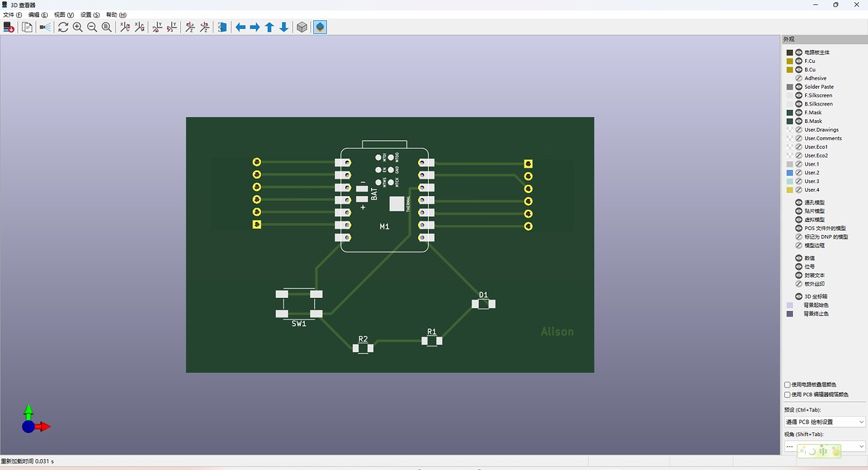868x470 pixels.
Task: Check the 使用 PCB 编辑器颜色 option
Action: tap(786, 394)
